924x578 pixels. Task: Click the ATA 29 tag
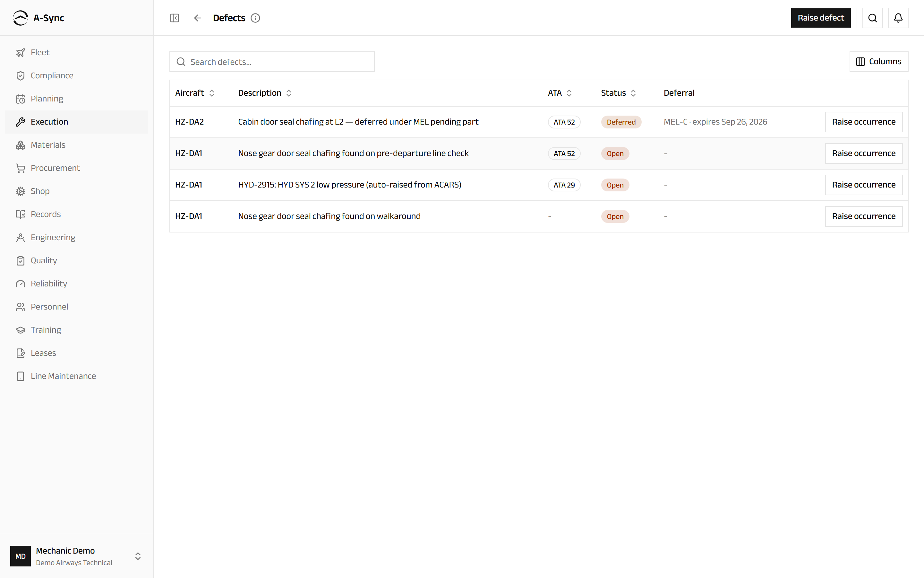564,185
